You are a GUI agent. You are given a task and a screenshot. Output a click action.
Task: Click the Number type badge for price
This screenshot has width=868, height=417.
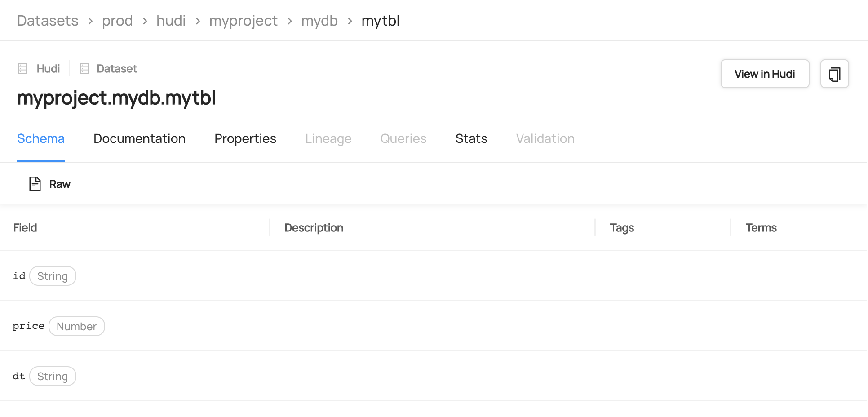coord(76,327)
